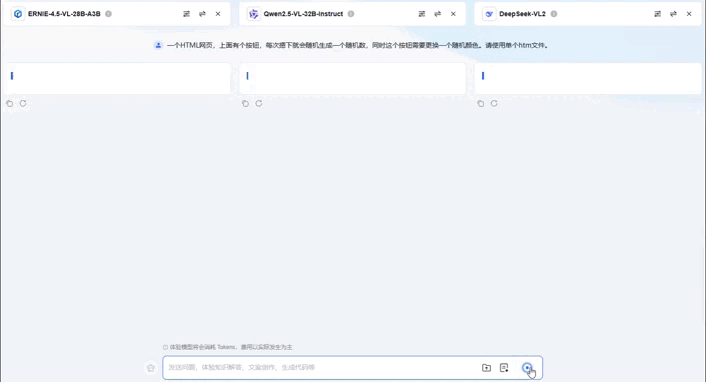Click inside the DeepSeek-VL2 response output box

point(588,78)
